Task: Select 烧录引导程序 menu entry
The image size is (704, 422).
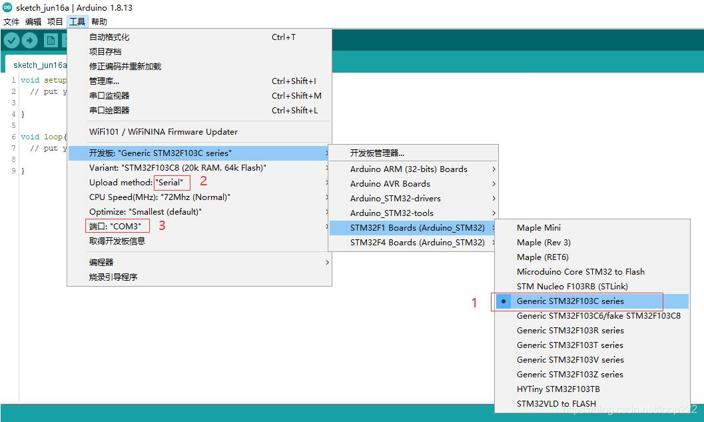Action: pos(199,277)
